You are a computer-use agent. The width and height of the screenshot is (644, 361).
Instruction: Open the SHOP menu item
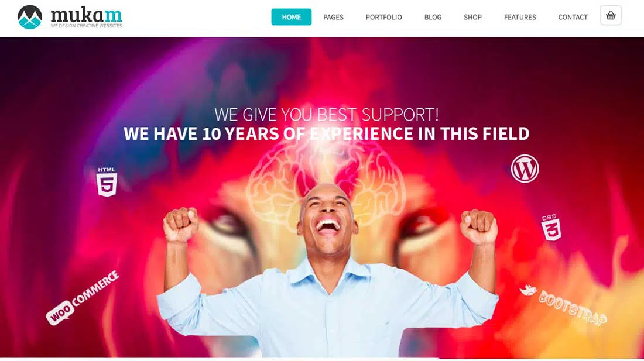pyautogui.click(x=472, y=17)
